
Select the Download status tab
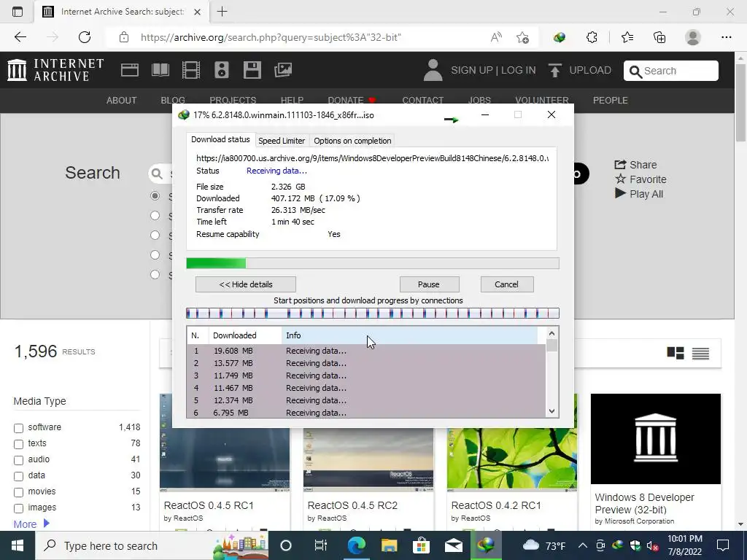coord(220,139)
